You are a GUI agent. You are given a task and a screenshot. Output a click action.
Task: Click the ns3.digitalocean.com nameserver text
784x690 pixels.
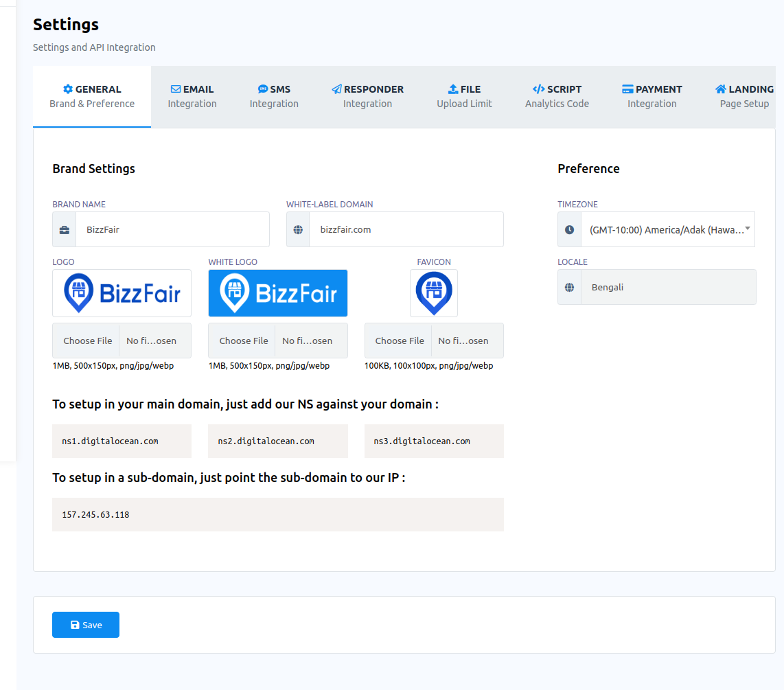click(422, 441)
